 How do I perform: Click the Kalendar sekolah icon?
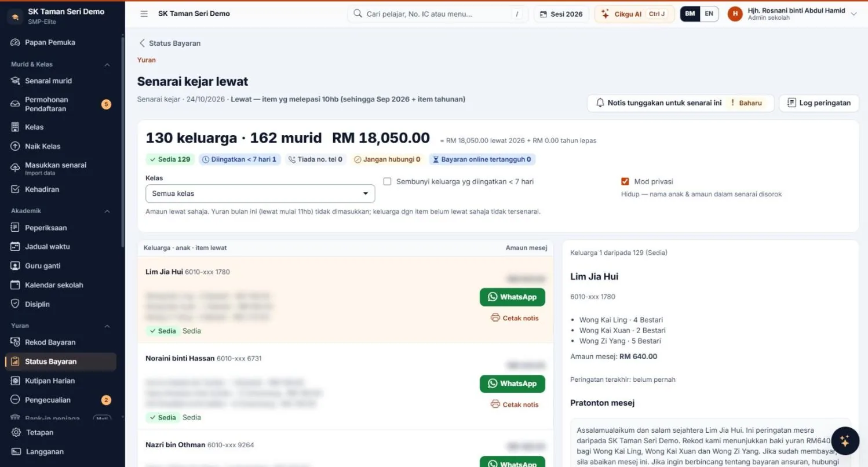click(x=16, y=285)
